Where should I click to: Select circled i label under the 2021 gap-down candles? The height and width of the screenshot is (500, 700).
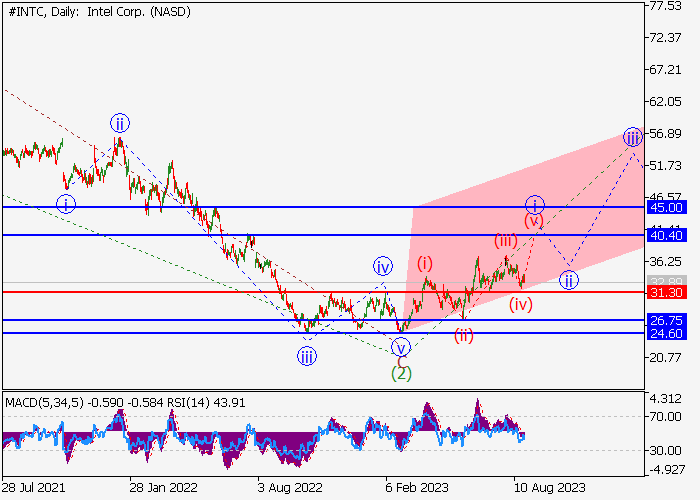[66, 204]
